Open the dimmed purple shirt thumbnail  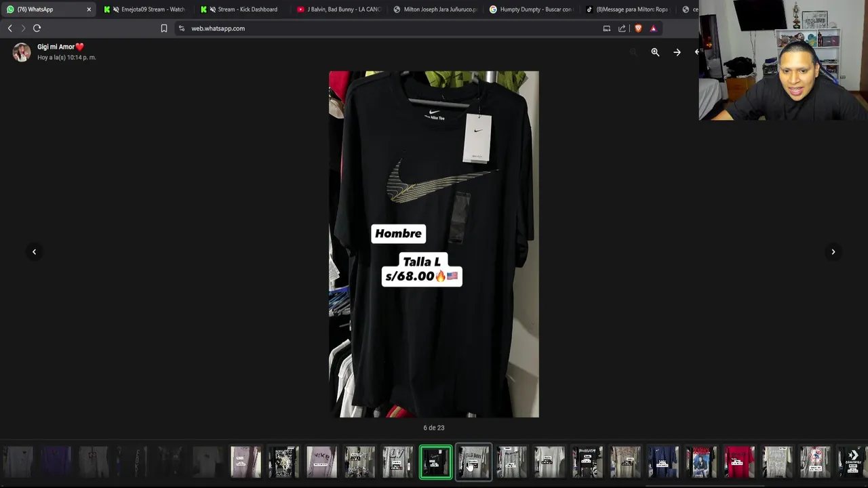pyautogui.click(x=56, y=462)
